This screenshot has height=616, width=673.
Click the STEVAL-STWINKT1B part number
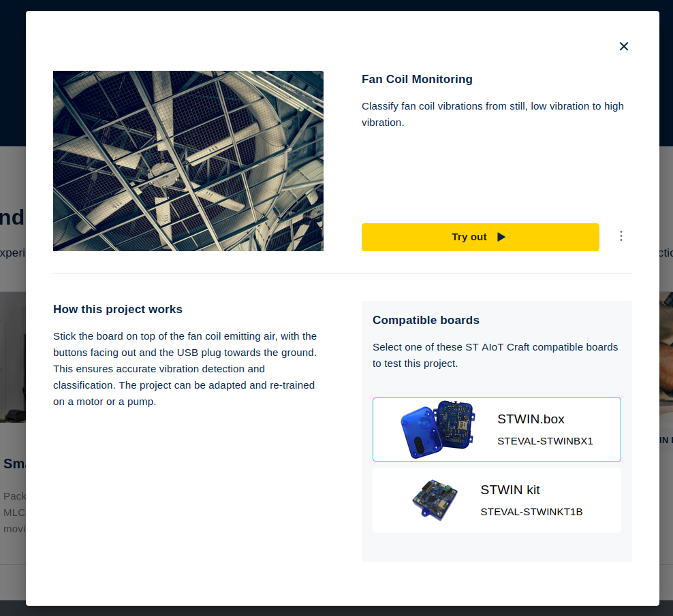531,512
